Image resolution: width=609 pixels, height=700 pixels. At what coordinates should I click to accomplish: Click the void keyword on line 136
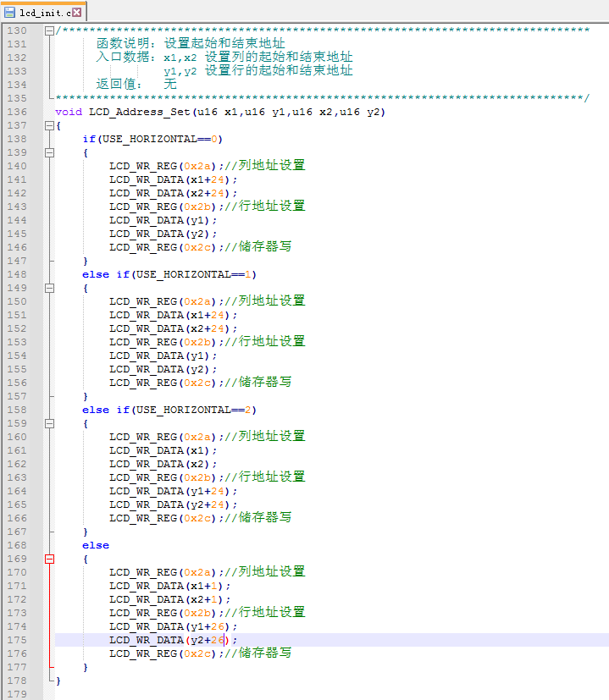tap(69, 112)
